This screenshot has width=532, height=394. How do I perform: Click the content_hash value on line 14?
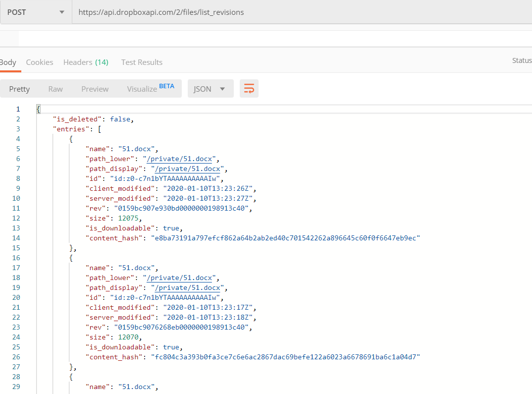[x=285, y=238]
